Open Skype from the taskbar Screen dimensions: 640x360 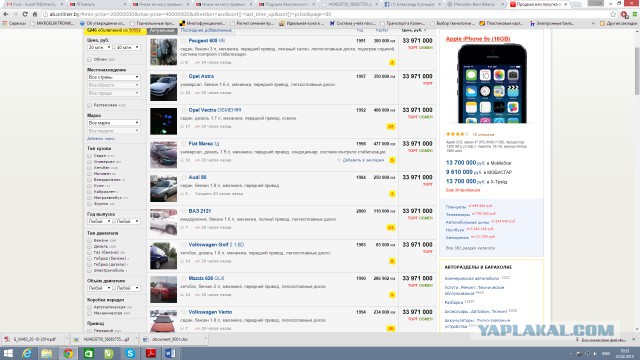pos(130,353)
